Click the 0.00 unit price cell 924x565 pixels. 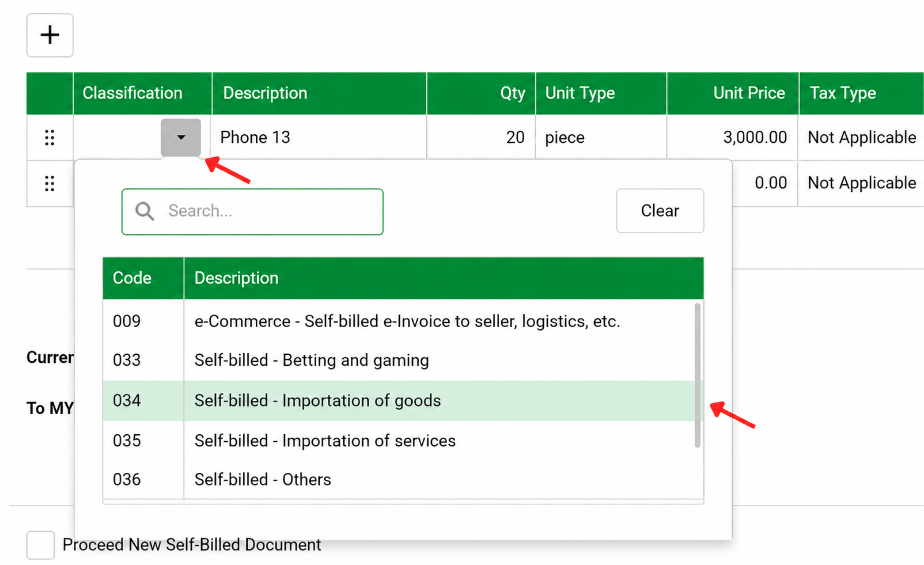pos(765,183)
